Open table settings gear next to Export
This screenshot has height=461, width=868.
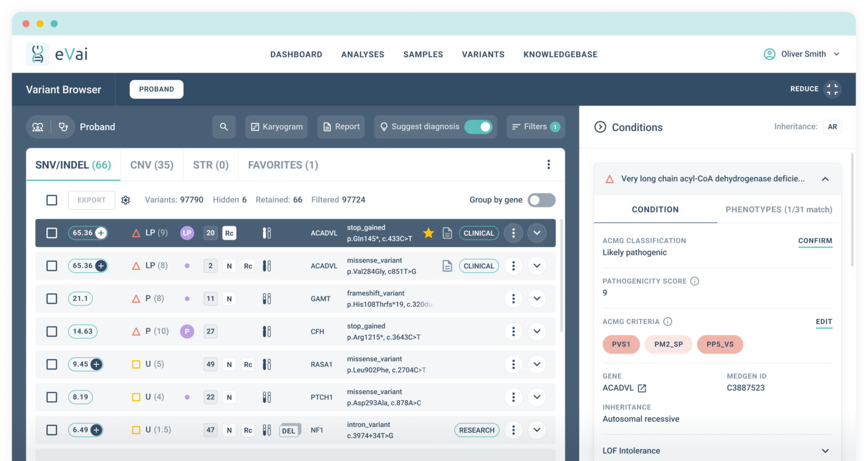(x=126, y=200)
